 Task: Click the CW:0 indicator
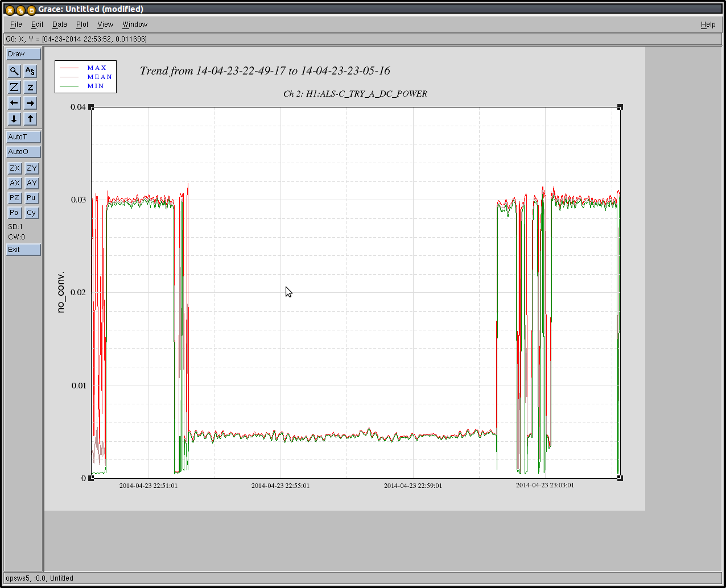tap(16, 237)
